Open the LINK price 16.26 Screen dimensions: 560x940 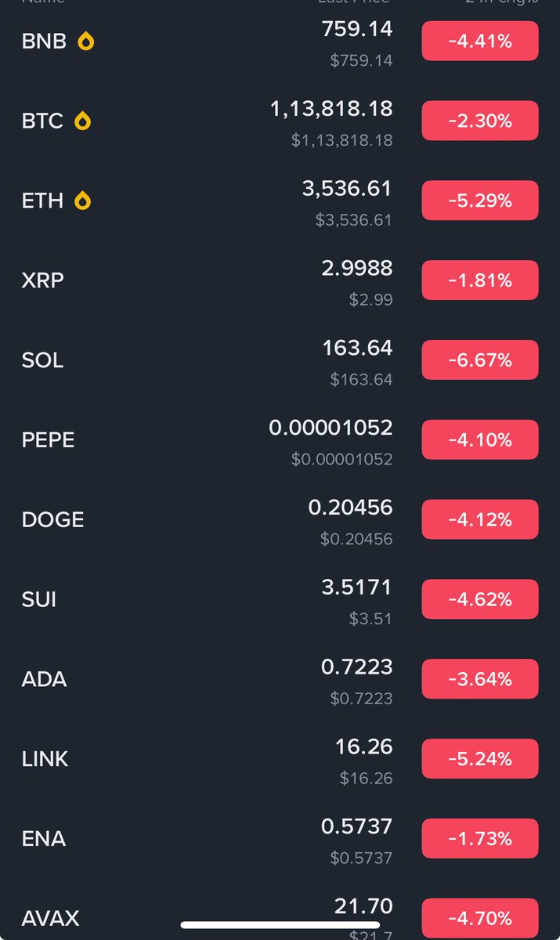(x=364, y=747)
